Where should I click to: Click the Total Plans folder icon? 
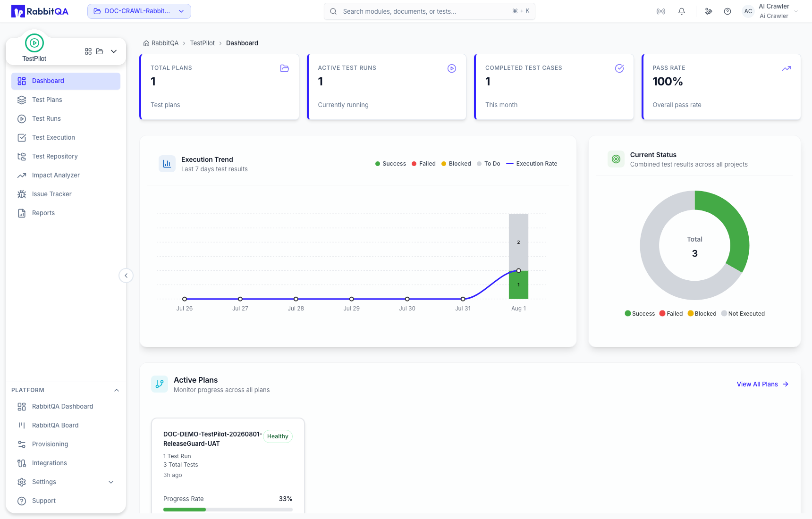pos(285,68)
